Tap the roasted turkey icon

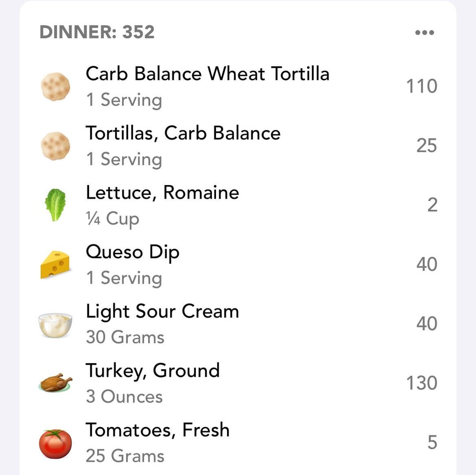click(x=55, y=383)
